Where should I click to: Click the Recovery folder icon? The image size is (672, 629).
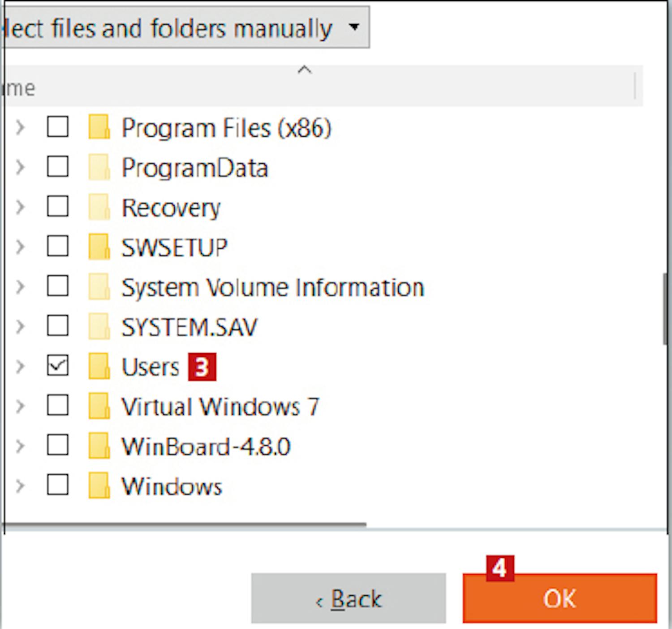tap(99, 207)
